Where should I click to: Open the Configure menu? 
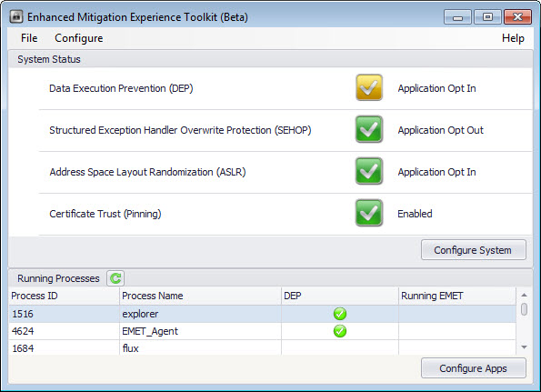point(79,38)
